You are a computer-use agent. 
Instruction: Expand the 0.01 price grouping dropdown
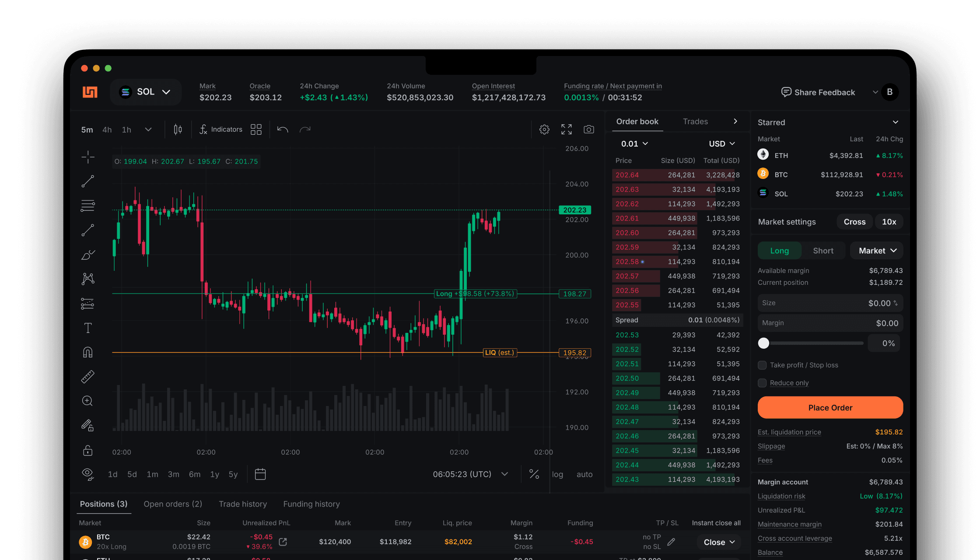(634, 143)
